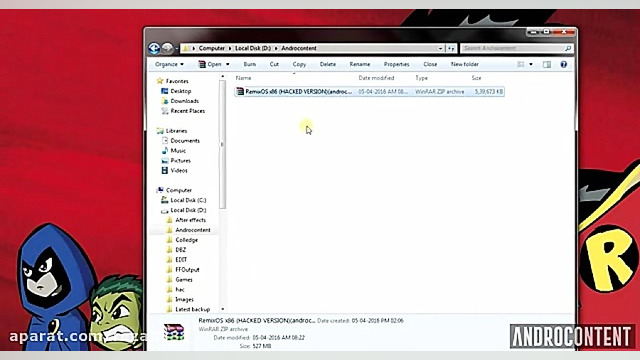This screenshot has width=640, height=360.
Task: Click Cut in the toolbar
Action: [x=274, y=64]
